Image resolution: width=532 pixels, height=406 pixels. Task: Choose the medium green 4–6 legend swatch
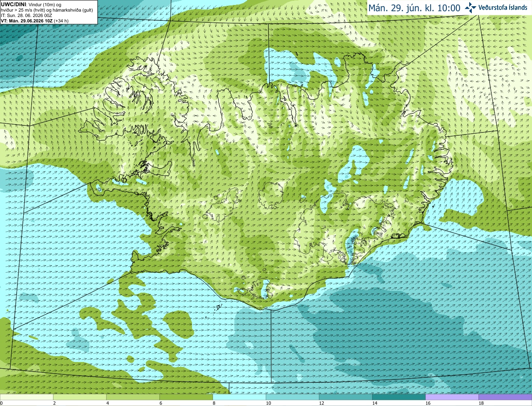[x=133, y=397]
